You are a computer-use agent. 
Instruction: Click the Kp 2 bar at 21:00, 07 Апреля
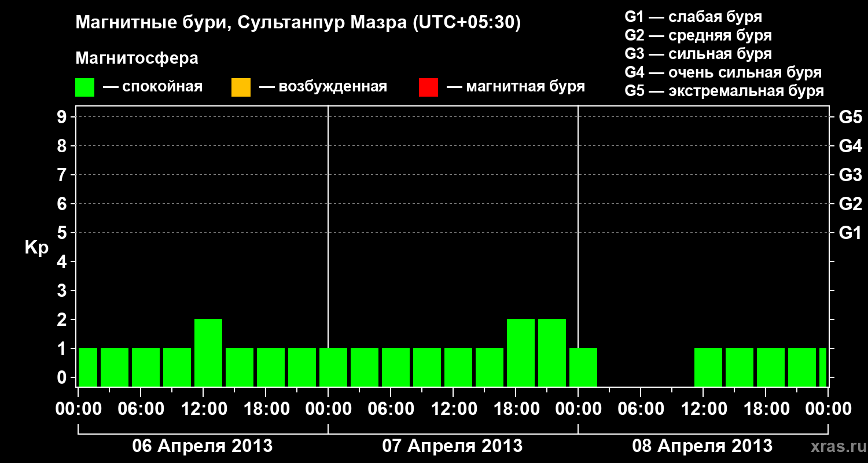click(552, 352)
